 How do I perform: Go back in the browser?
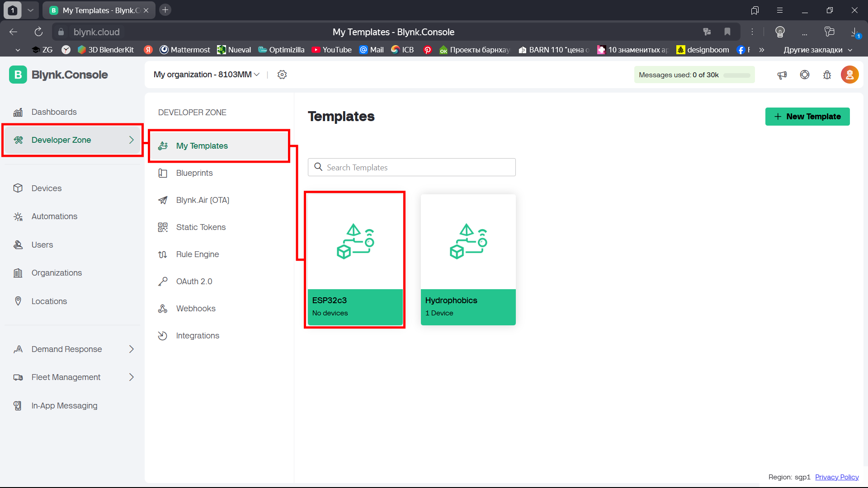coord(13,32)
